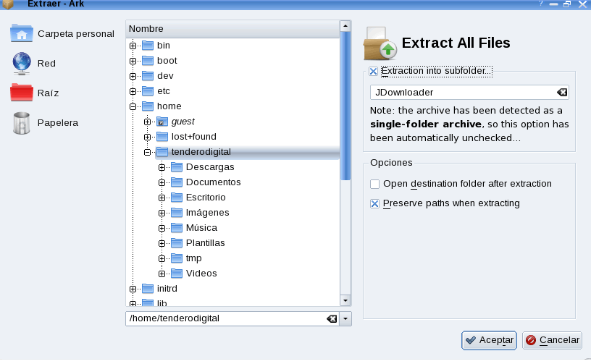Click the Descargas folder icon
The height and width of the screenshot is (364, 591).
(177, 167)
